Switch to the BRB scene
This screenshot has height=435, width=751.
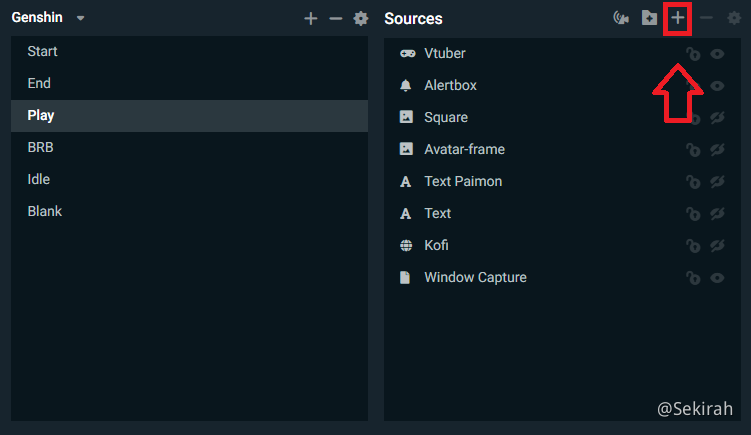coord(41,147)
